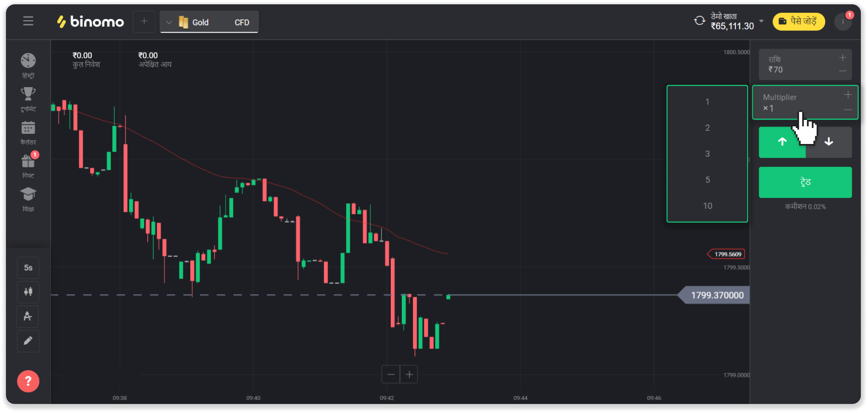Select the down direction arrow toggle
This screenshot has height=413, width=868.
pos(829,142)
